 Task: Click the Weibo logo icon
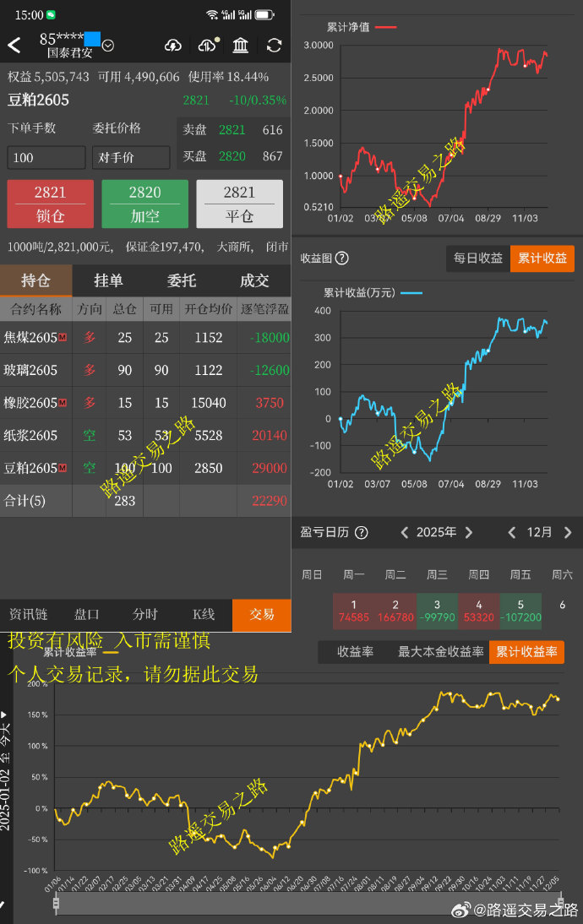click(x=461, y=909)
